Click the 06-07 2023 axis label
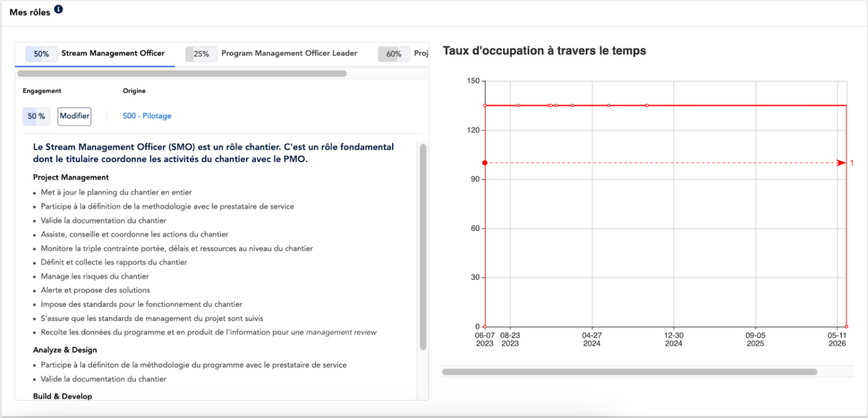This screenshot has width=868, height=418. coord(484,339)
